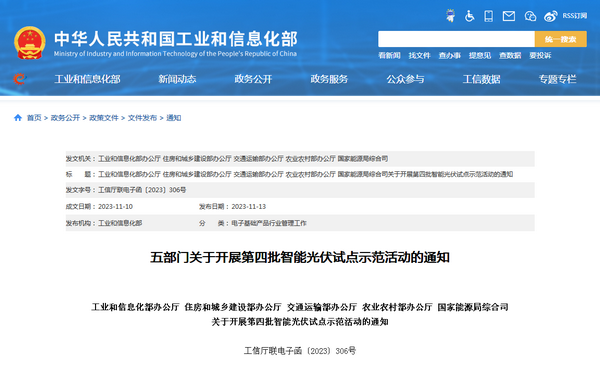Click the national emblem logo
Screen dimensions: 600x376
(x=29, y=42)
